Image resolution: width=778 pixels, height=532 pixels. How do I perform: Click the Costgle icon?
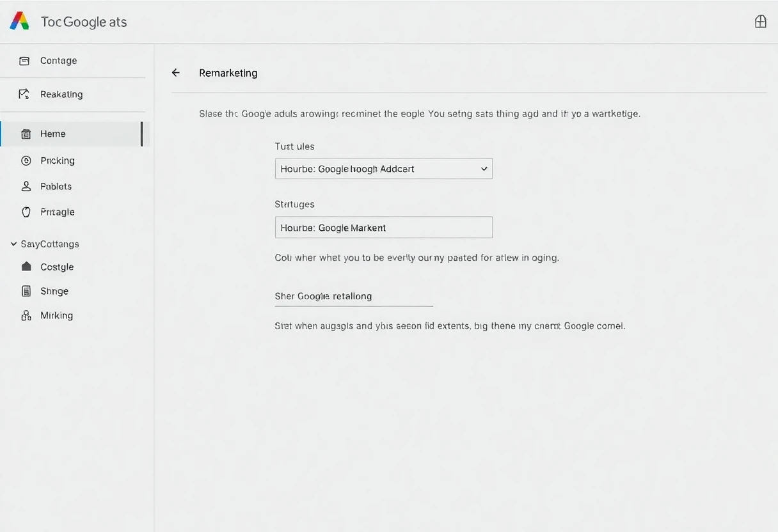(x=26, y=267)
